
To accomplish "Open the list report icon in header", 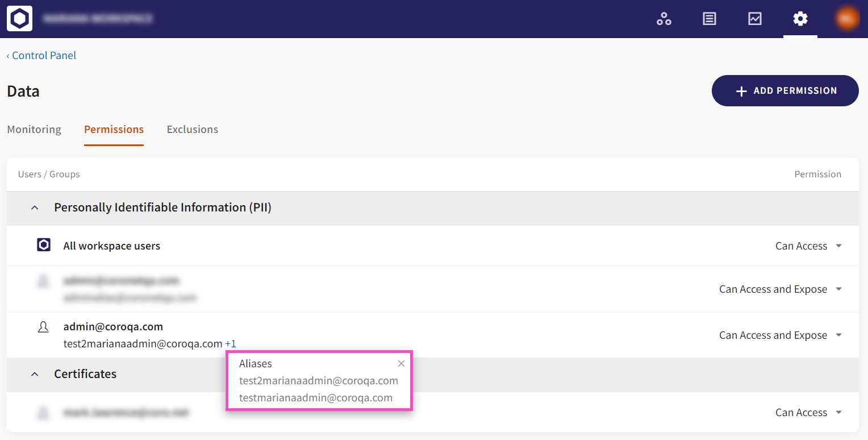I will point(709,19).
